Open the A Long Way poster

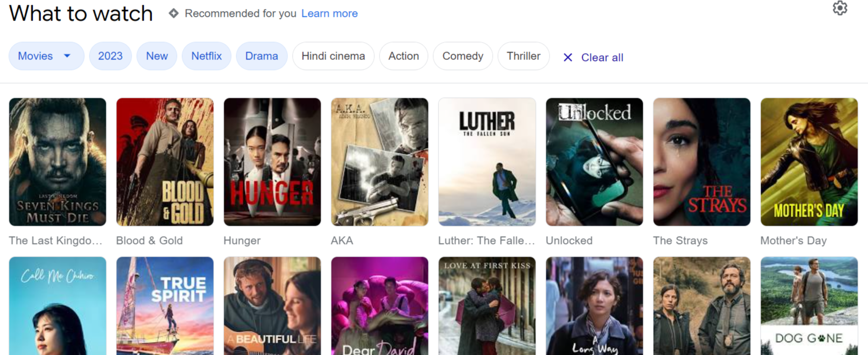point(594,306)
